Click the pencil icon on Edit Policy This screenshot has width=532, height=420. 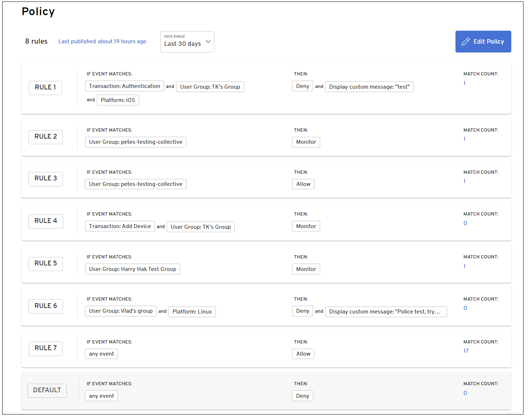click(465, 42)
